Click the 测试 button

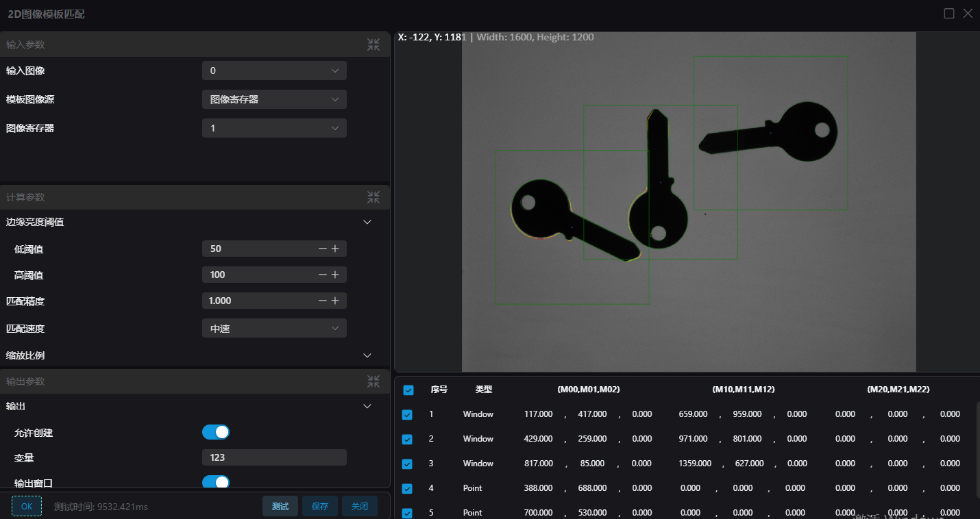click(280, 506)
